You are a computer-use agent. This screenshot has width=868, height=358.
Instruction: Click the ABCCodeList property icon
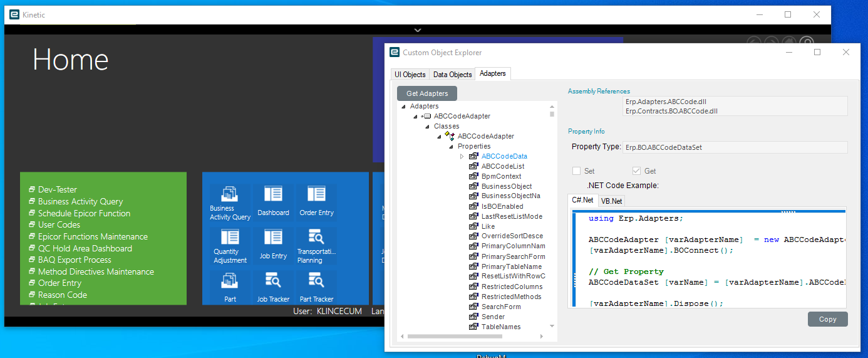[x=473, y=166]
